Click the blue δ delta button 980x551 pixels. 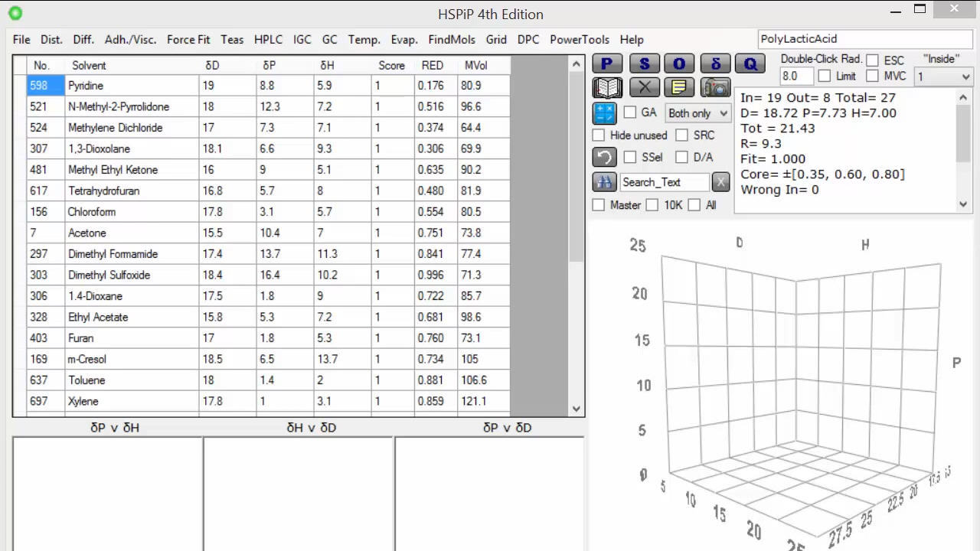coord(715,64)
